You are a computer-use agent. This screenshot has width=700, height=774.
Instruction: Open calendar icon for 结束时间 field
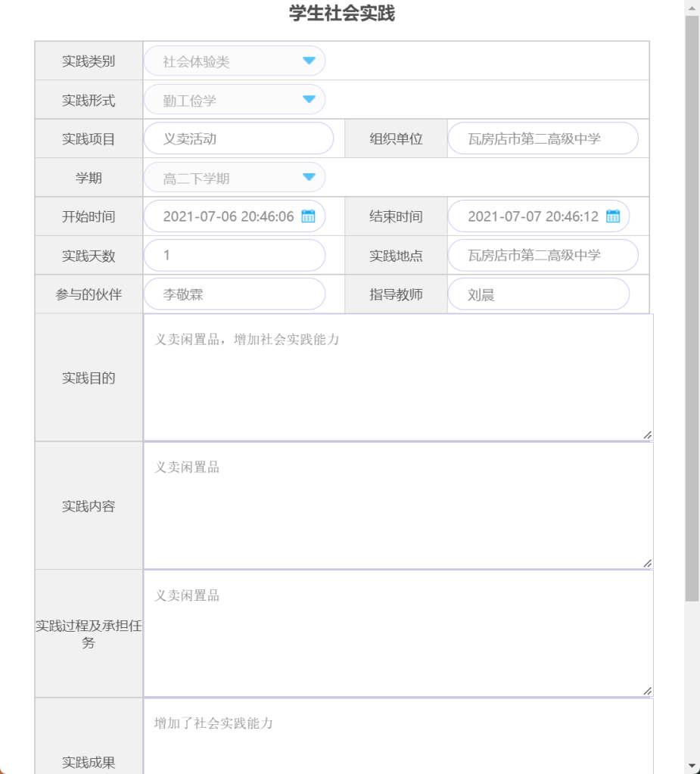click(x=612, y=216)
